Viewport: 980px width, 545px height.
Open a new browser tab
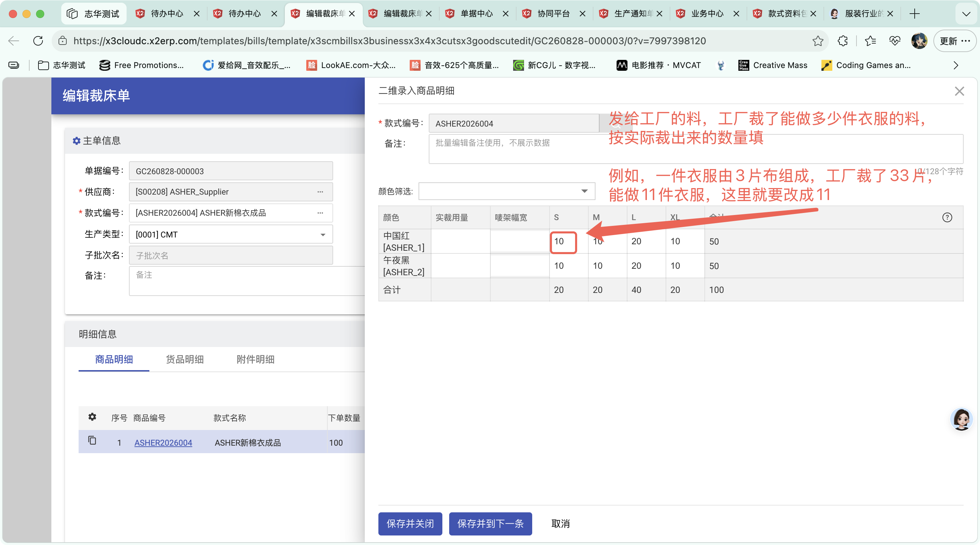click(915, 14)
